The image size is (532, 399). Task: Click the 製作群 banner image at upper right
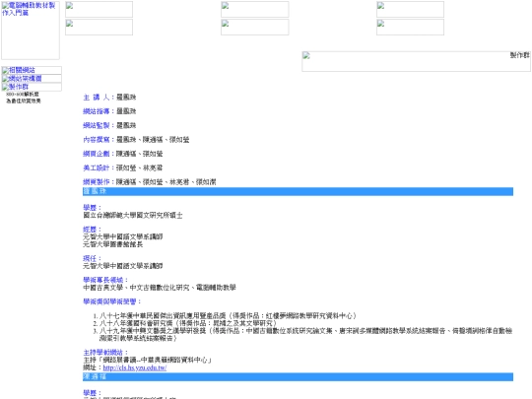[416, 61]
